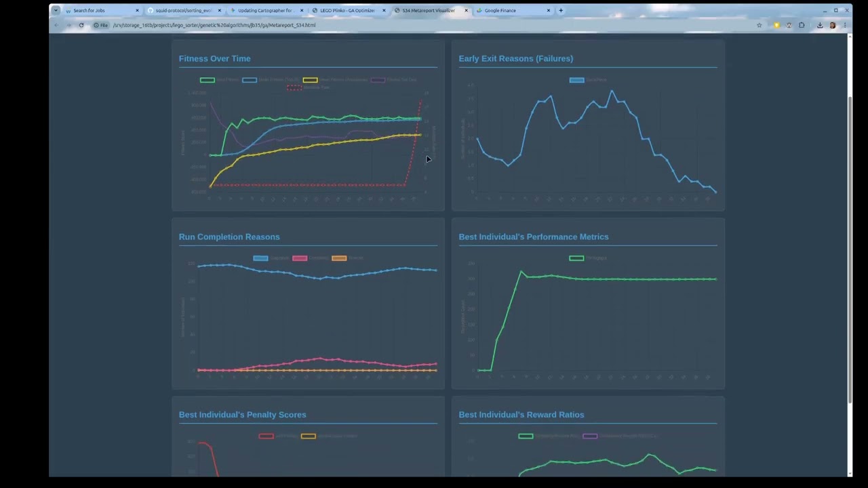
Task: Toggle purple series in Fitness Over Time legend
Action: 378,80
